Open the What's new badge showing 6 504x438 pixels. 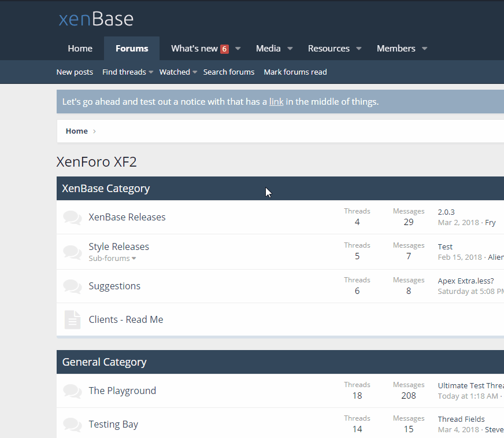tap(224, 49)
